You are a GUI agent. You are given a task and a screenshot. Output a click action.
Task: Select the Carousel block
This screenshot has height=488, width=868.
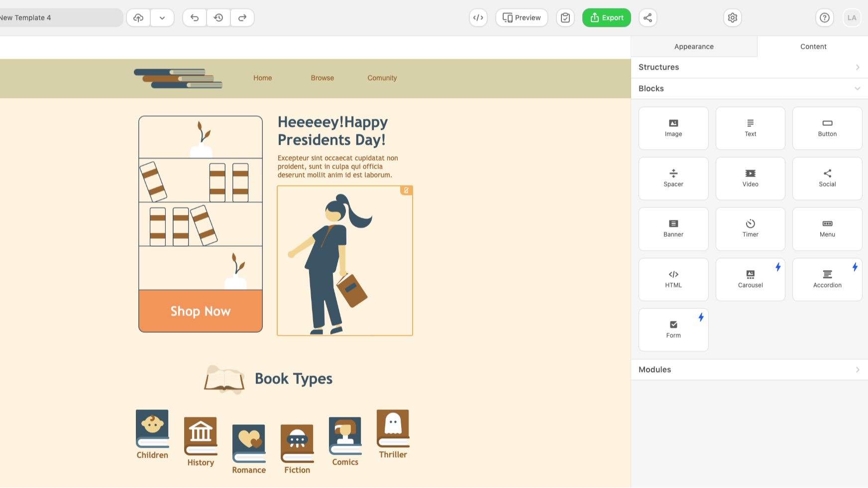(750, 279)
